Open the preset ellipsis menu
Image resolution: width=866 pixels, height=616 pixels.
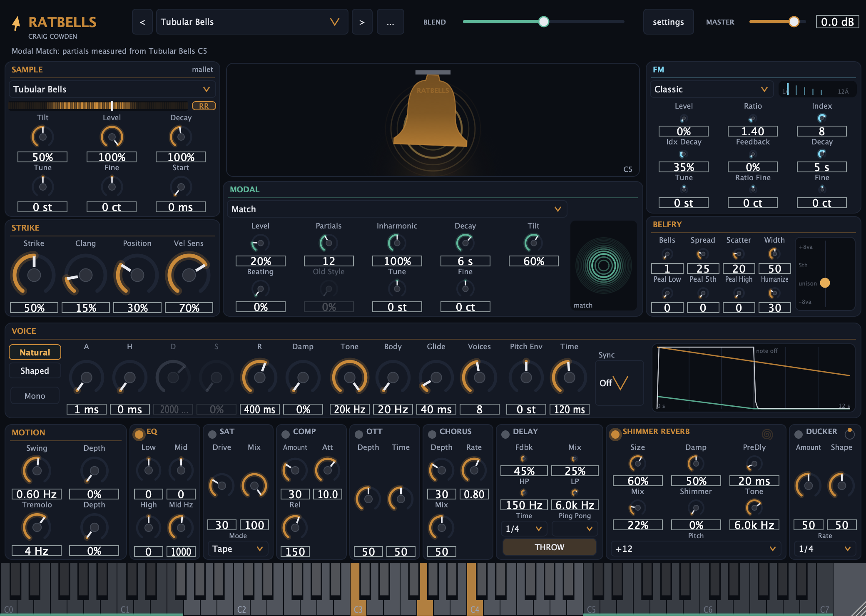[x=390, y=22]
